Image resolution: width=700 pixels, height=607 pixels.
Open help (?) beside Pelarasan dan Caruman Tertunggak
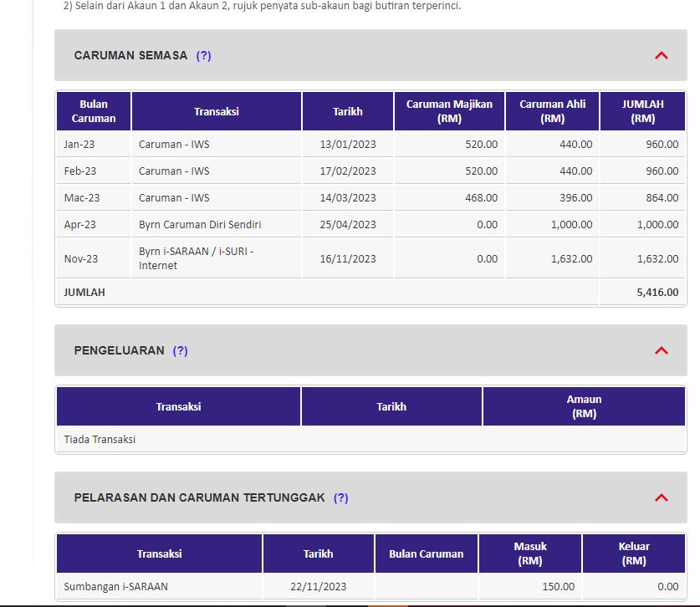[x=340, y=497]
